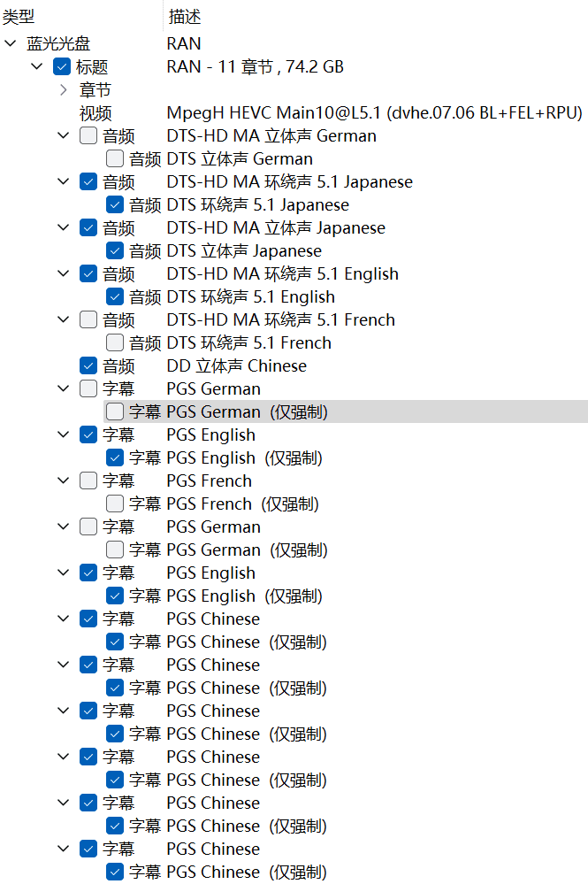The image size is (588, 884).
Task: Collapse the DTS-HD MA 5.1 French audio node
Action: tap(63, 319)
